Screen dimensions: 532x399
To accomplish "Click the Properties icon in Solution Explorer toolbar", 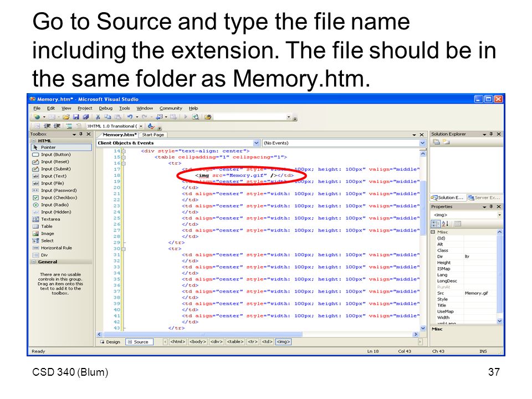I will coord(436,142).
